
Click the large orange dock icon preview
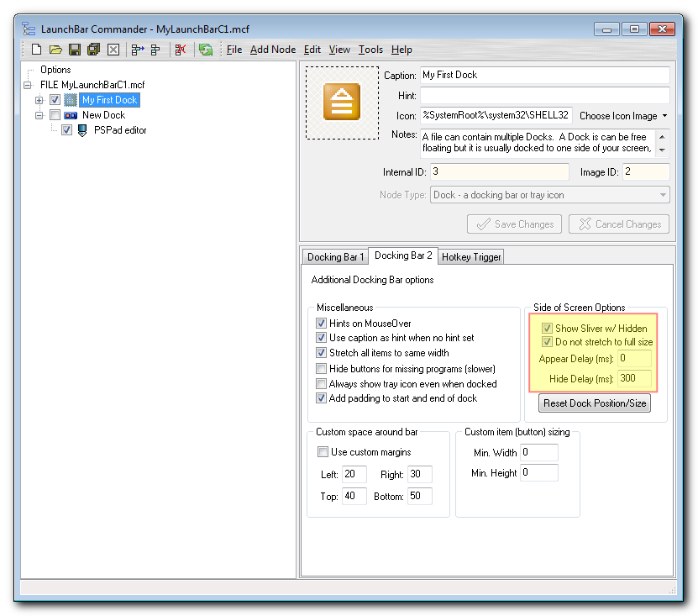pyautogui.click(x=342, y=103)
